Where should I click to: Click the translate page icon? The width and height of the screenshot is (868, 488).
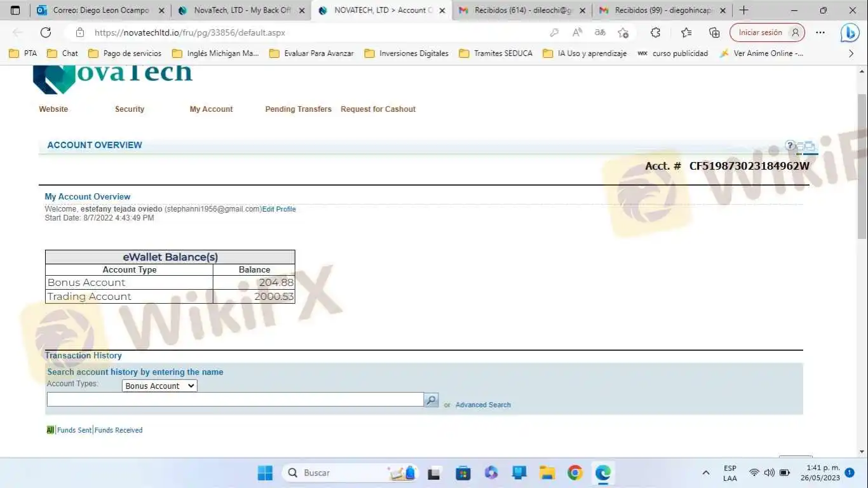tap(600, 32)
